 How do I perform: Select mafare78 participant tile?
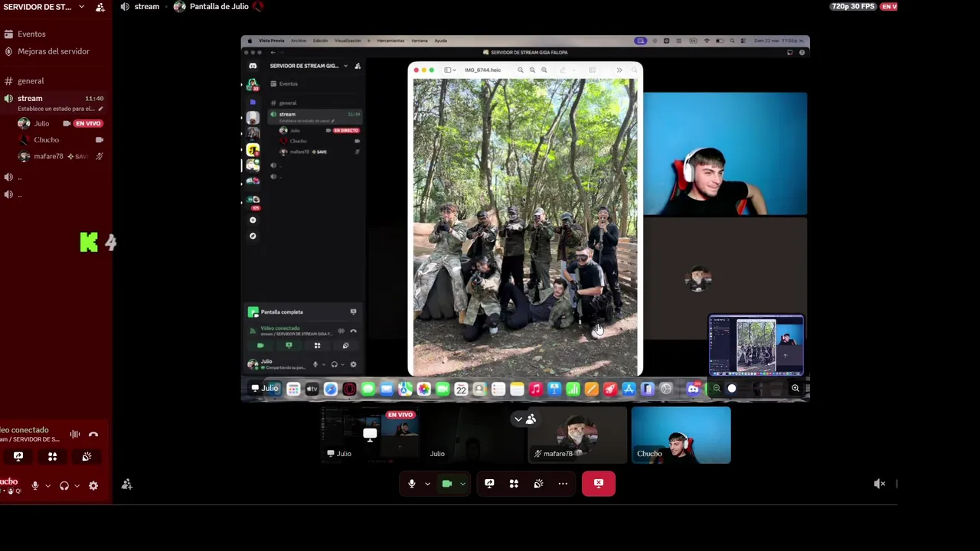click(x=577, y=435)
